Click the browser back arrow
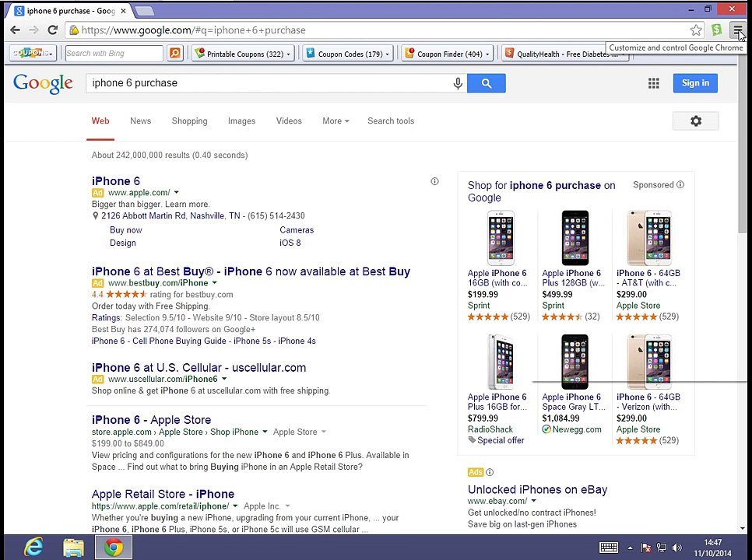This screenshot has width=752, height=560. pos(16,30)
